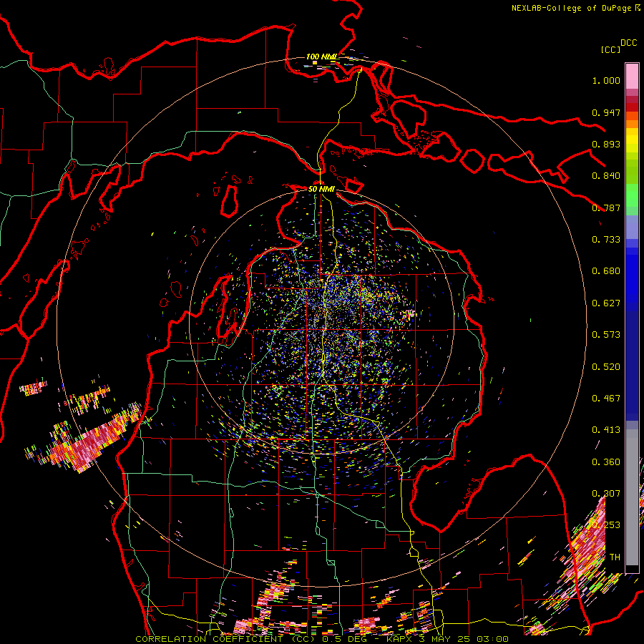Click the 0.360 scale value
This screenshot has height=644, width=644.
[606, 462]
